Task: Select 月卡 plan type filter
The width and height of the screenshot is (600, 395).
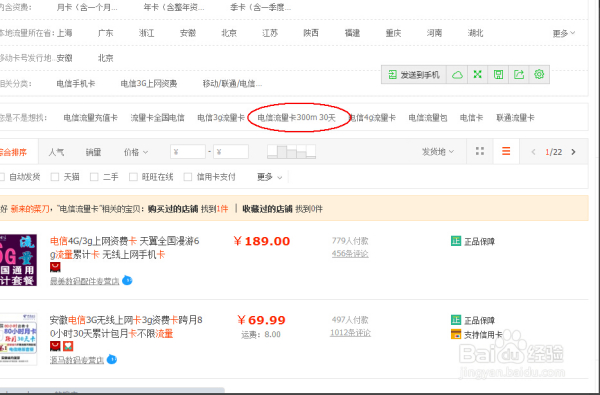Action: coord(87,7)
